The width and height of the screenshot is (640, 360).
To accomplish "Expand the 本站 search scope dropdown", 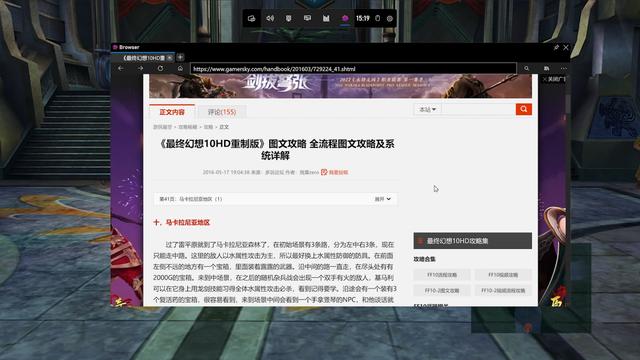I will (x=428, y=109).
